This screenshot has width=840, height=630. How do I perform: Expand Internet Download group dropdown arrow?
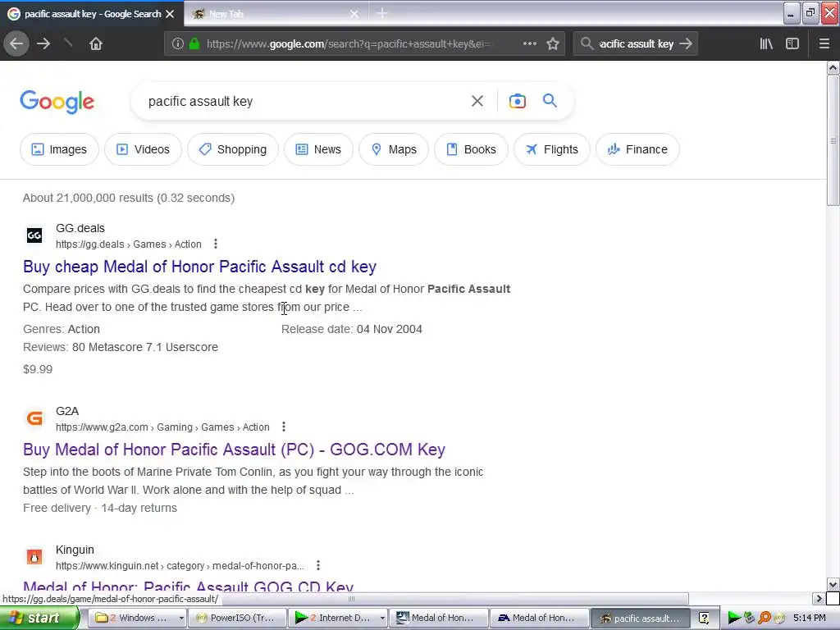pos(381,618)
